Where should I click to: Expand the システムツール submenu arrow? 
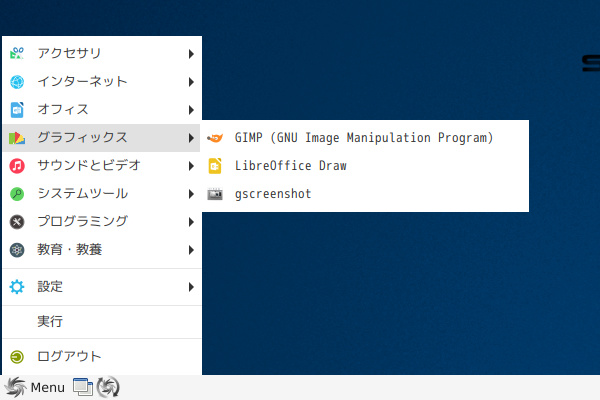pyautogui.click(x=191, y=194)
